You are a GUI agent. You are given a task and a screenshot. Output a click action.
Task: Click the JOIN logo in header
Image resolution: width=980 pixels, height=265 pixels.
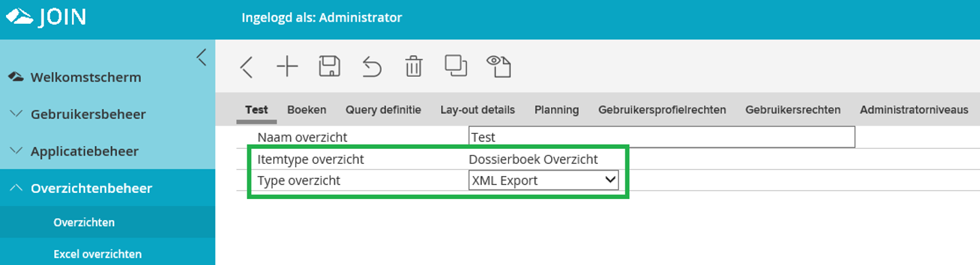[x=46, y=16]
